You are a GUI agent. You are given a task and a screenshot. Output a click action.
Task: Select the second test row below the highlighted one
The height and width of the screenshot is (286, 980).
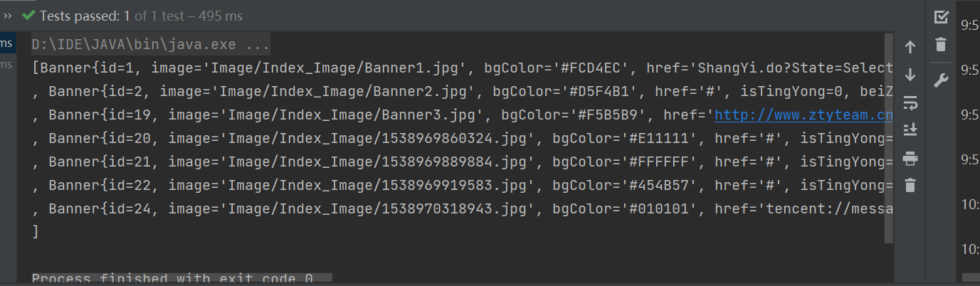click(x=6, y=65)
